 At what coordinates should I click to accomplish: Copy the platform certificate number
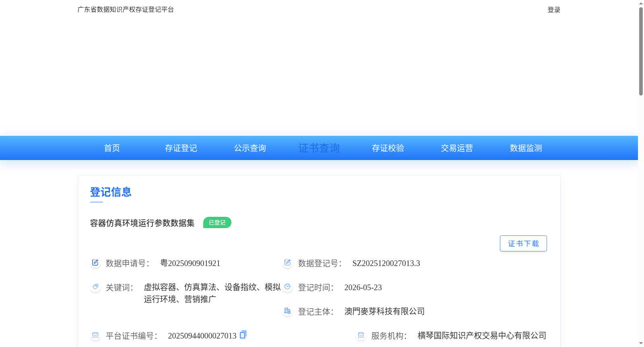pyautogui.click(x=243, y=335)
